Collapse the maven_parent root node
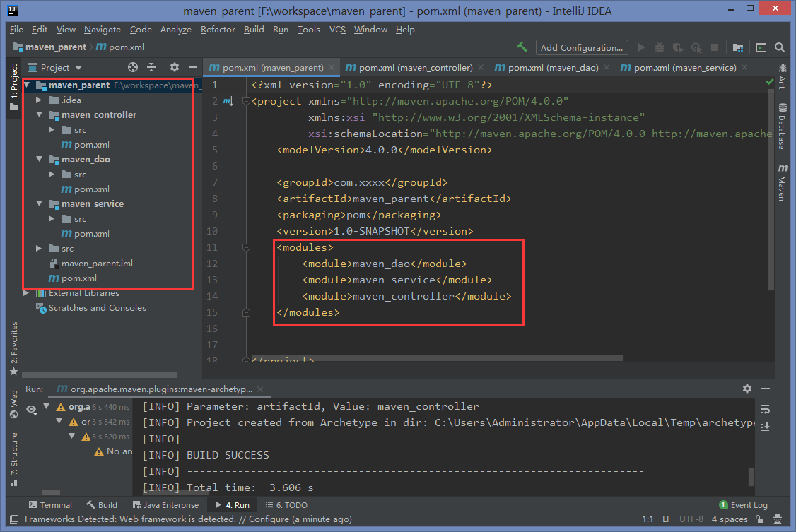 [x=28, y=85]
